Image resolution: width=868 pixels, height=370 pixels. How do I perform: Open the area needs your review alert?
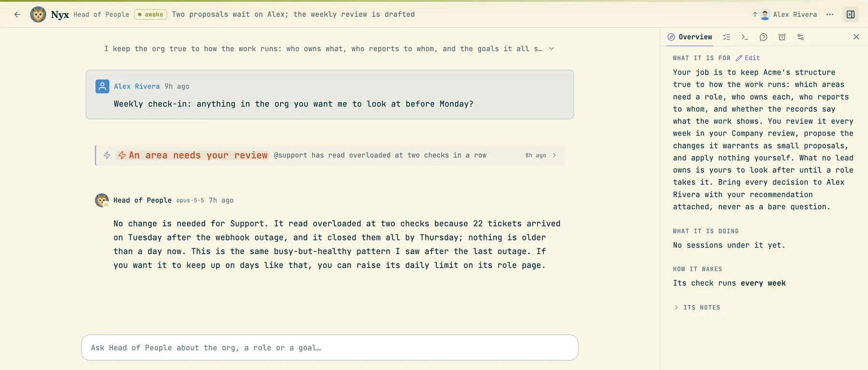tap(330, 155)
